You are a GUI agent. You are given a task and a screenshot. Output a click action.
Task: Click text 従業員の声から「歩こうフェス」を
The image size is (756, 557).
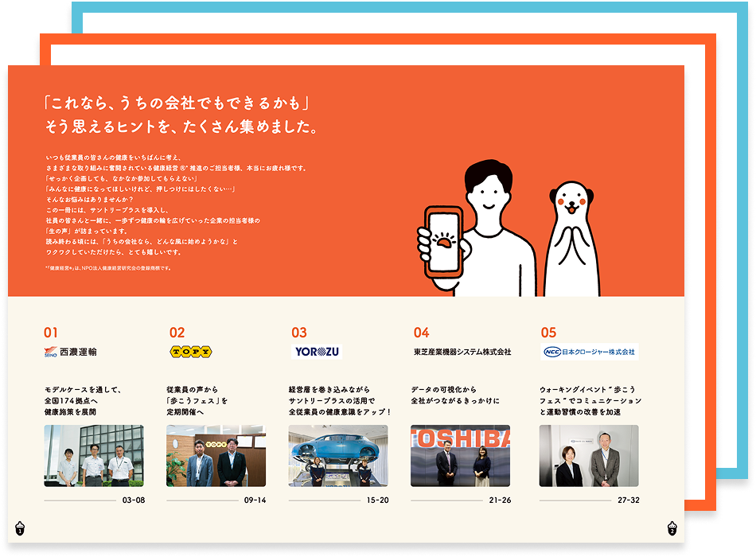(197, 395)
